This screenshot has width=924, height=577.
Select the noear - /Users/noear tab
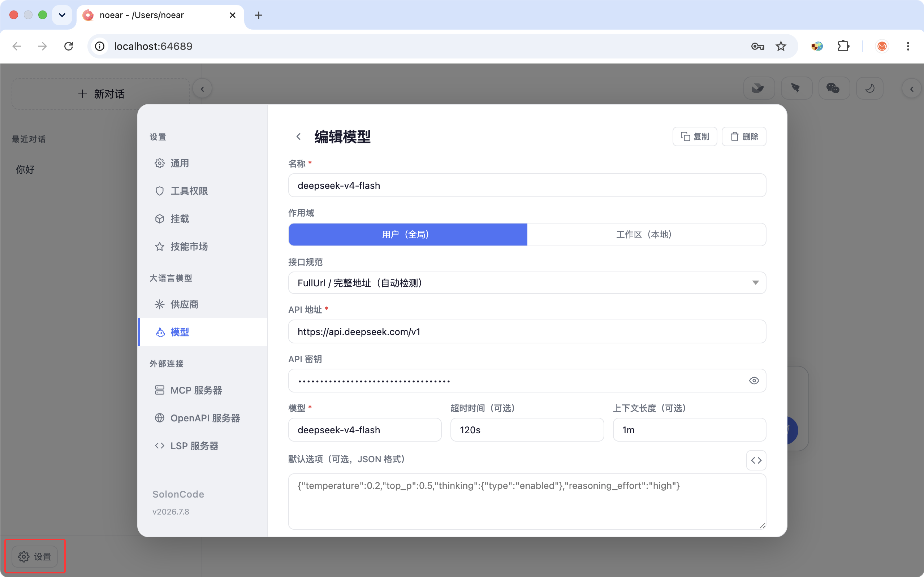tap(160, 15)
